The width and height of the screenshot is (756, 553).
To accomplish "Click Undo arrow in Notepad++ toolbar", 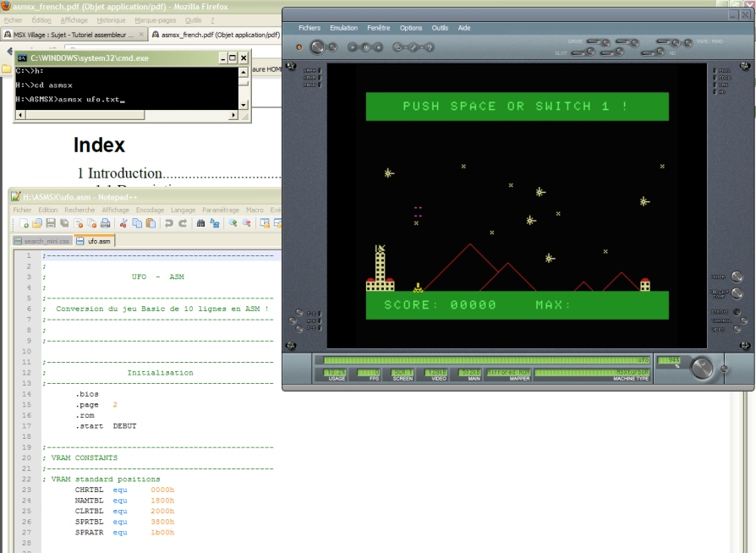I will 169,222.
